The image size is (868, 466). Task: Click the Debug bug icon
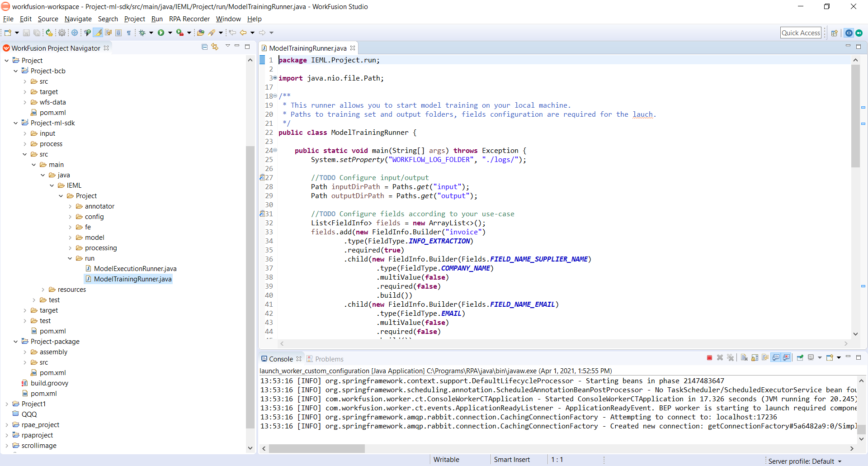pyautogui.click(x=142, y=33)
